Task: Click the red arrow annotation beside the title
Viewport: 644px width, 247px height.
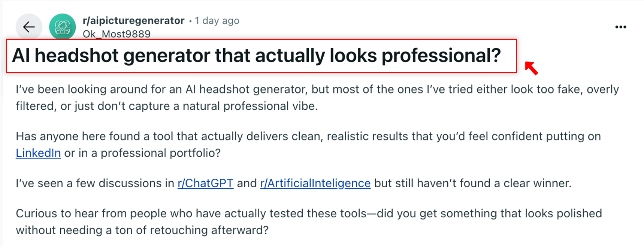Action: pos(531,68)
